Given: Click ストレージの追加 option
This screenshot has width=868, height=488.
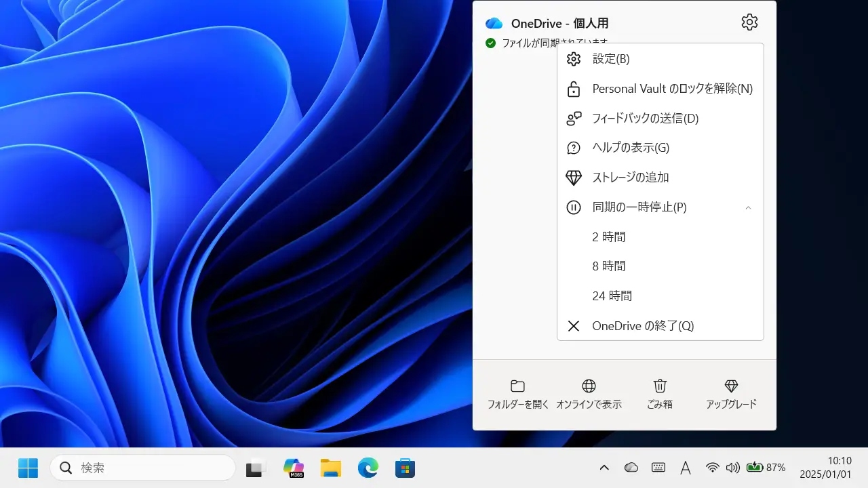Looking at the screenshot, I should 631,178.
